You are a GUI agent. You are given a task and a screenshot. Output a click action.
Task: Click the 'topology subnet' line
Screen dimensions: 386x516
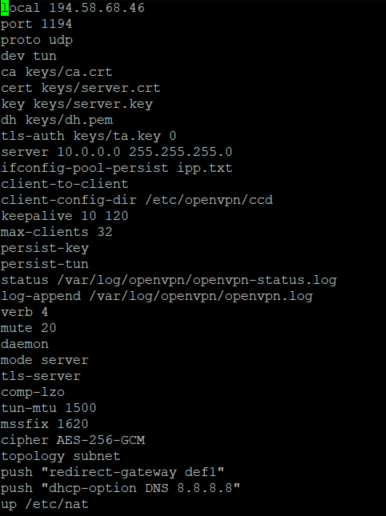[x=61, y=456]
